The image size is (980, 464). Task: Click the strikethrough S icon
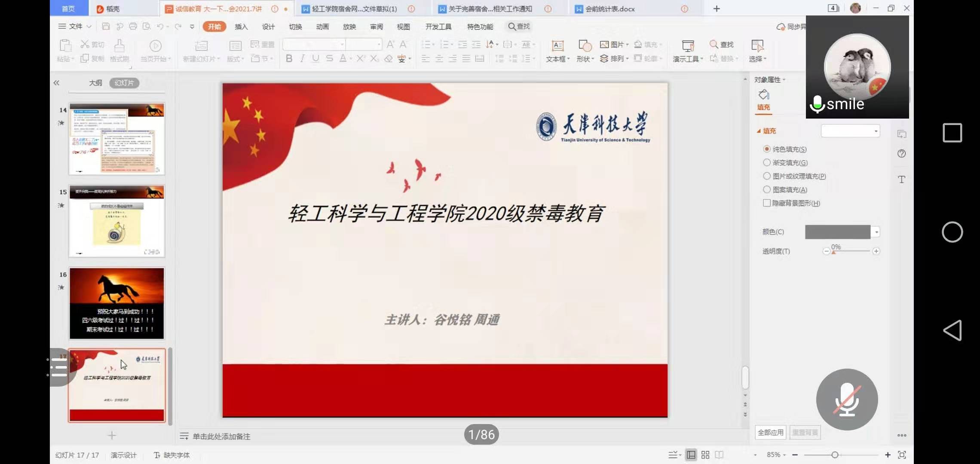329,58
